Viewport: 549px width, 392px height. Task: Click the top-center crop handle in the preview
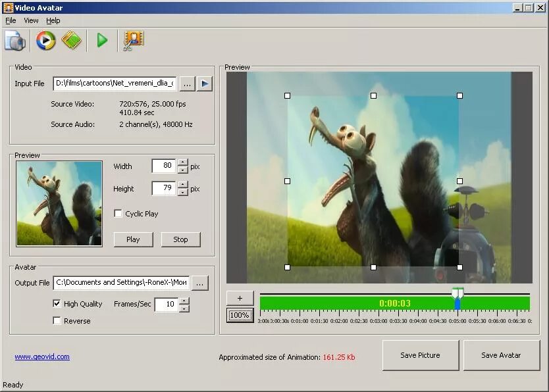(x=374, y=95)
